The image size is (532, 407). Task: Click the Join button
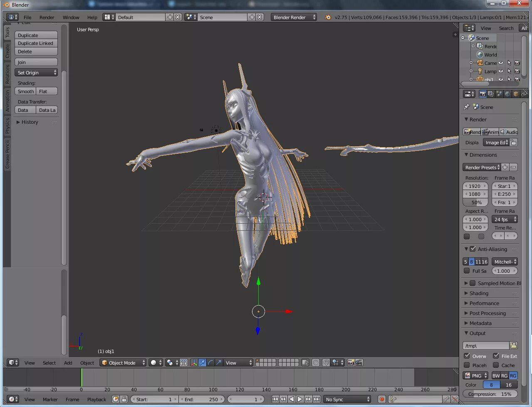point(36,62)
